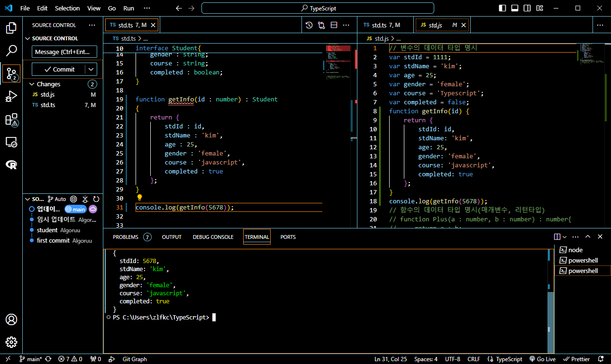
Task: Expand the hidden title bar menus
Action: [x=146, y=8]
